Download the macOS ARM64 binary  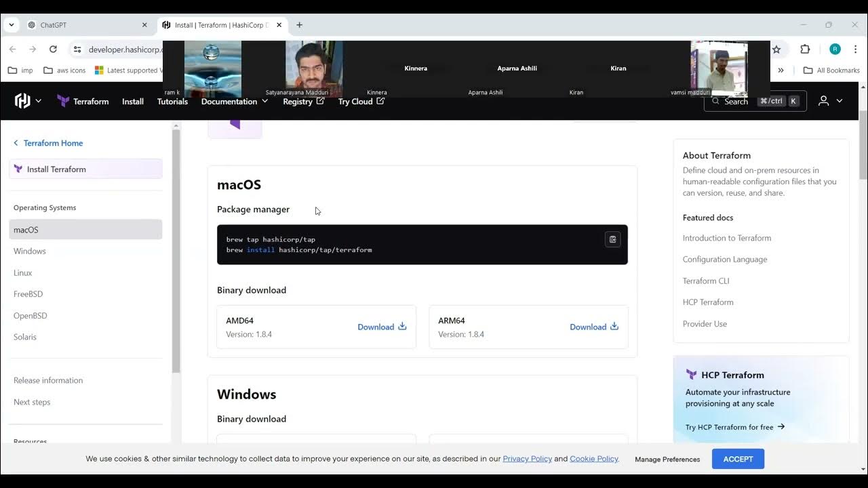(x=594, y=327)
